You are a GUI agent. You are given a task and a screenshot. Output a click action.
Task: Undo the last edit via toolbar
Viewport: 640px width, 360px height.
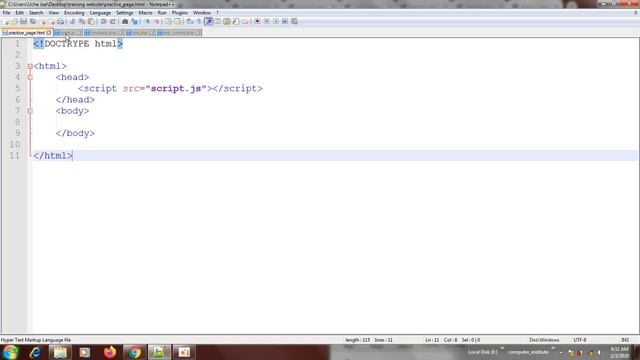pyautogui.click(x=104, y=21)
